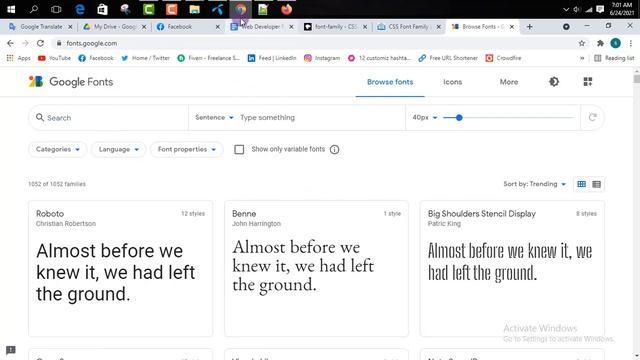The height and width of the screenshot is (360, 640).
Task: Open variable fonts info icon
Action: [334, 149]
